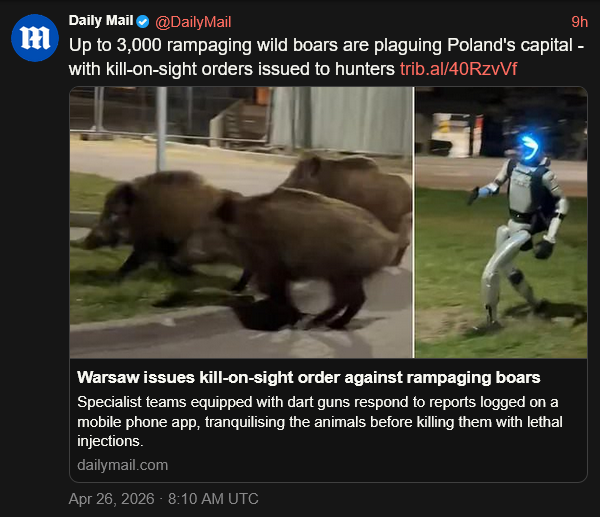
Task: Select the card description about dart guns
Action: click(320, 421)
